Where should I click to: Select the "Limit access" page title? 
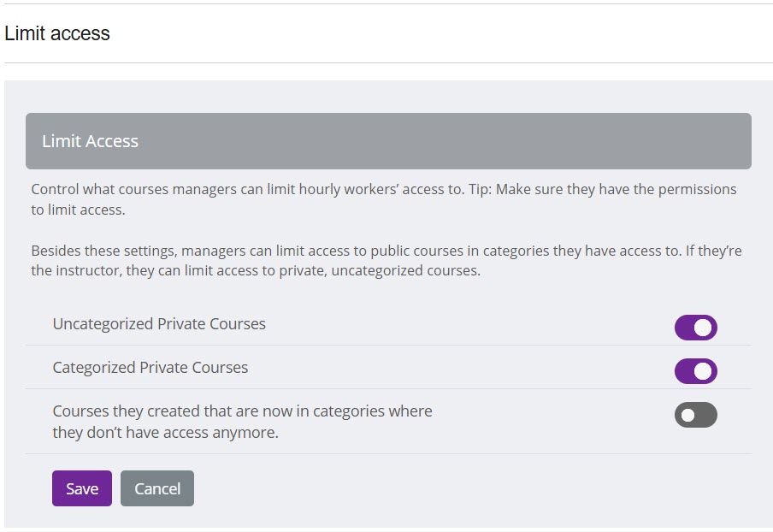point(57,33)
